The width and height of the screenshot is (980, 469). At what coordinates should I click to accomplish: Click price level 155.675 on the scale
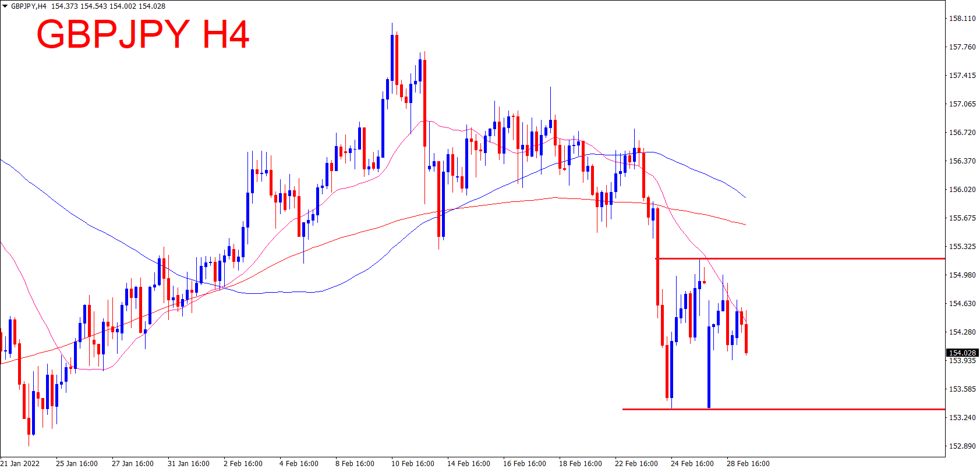(x=963, y=218)
